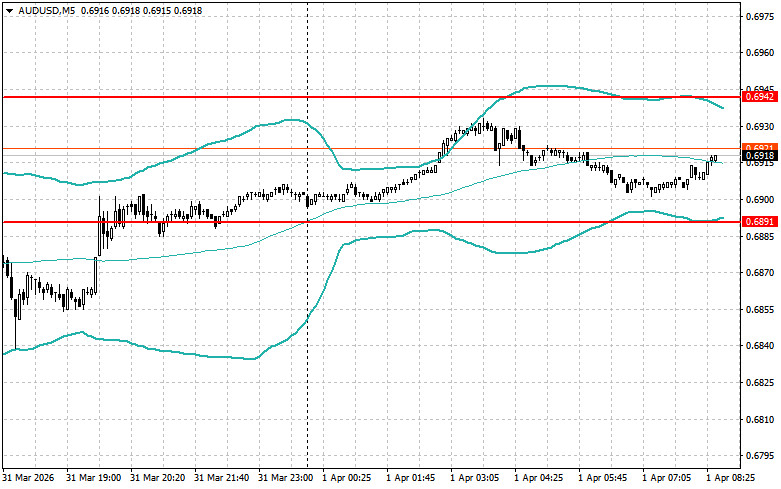This screenshot has width=781, height=489.
Task: Click the 0.6975 price scale value
Action: (x=760, y=16)
